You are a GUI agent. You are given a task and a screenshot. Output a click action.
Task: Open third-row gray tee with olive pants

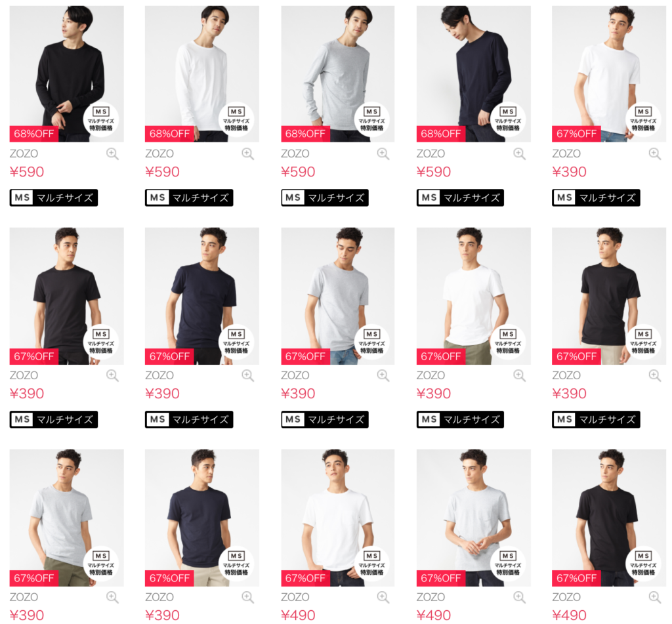coord(66,518)
